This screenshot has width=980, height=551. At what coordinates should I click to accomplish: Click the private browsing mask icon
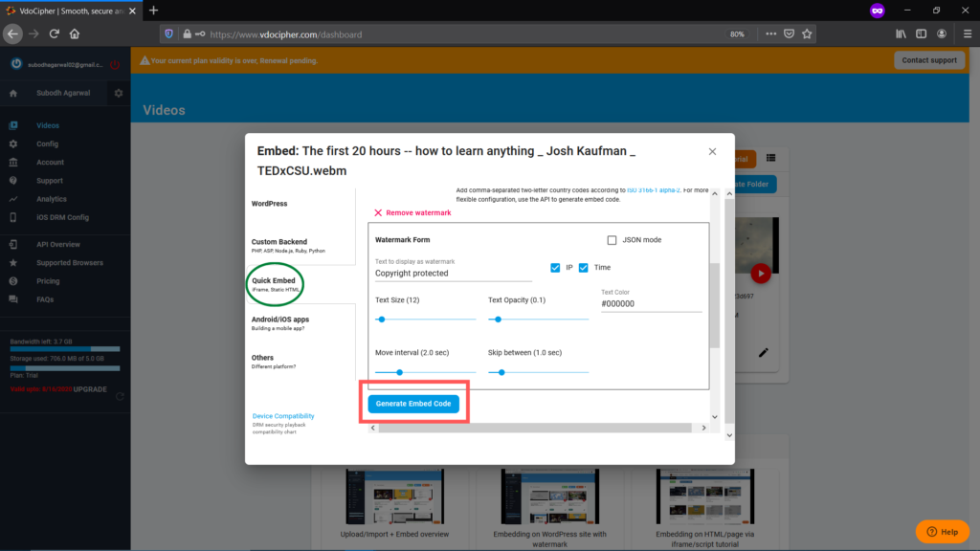(877, 11)
